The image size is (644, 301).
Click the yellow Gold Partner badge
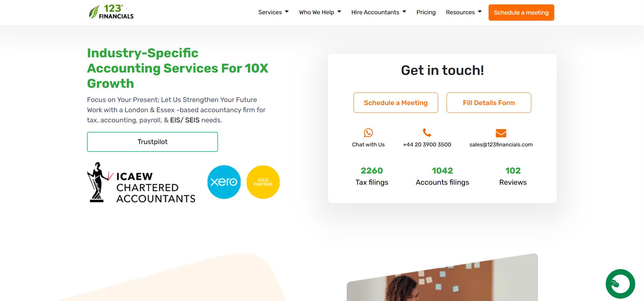pyautogui.click(x=263, y=182)
